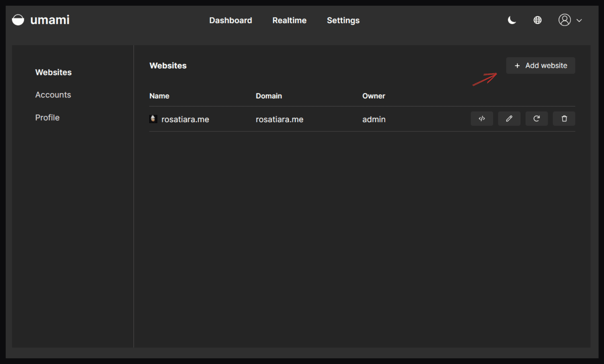Open the Realtime section
This screenshot has height=364, width=604.
[289, 20]
